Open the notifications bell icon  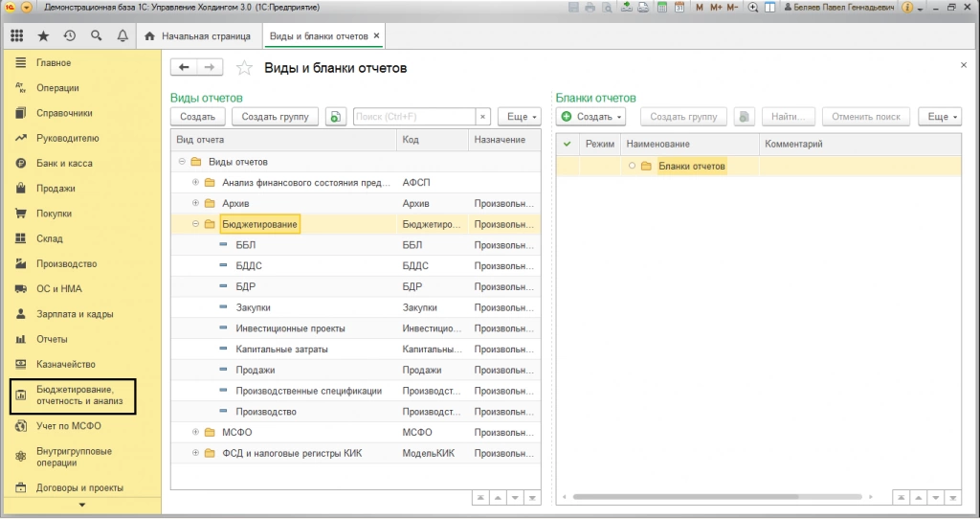click(x=122, y=36)
